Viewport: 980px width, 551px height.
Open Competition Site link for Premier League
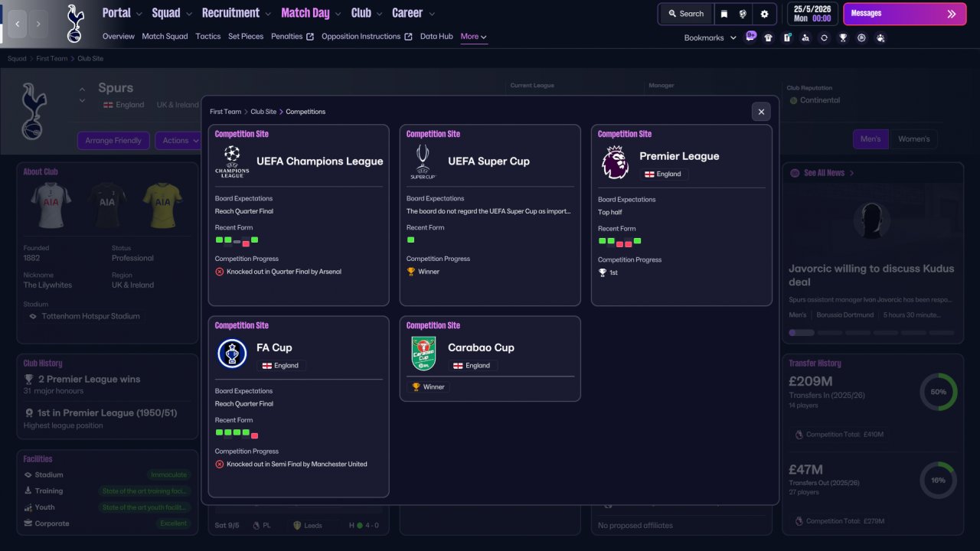[x=625, y=134]
